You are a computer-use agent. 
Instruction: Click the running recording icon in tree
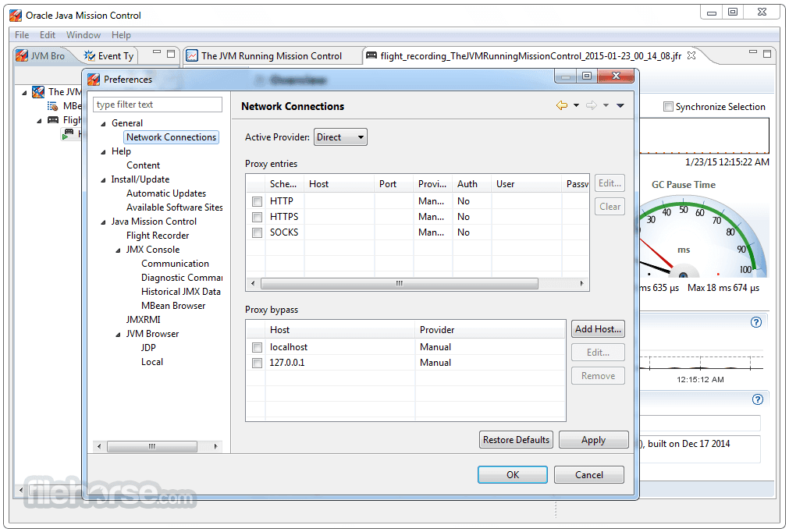(67, 133)
